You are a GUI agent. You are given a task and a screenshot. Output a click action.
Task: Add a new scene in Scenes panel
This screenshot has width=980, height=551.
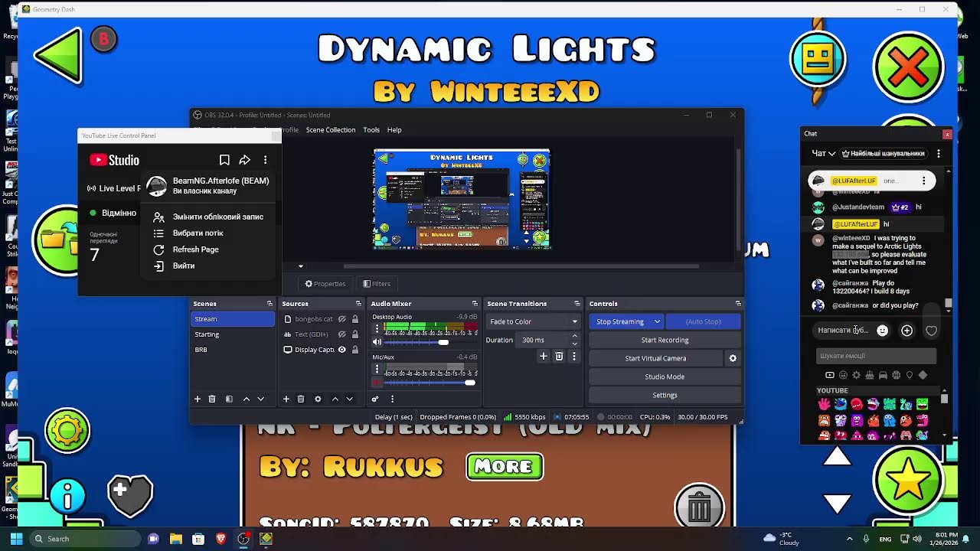(x=197, y=399)
